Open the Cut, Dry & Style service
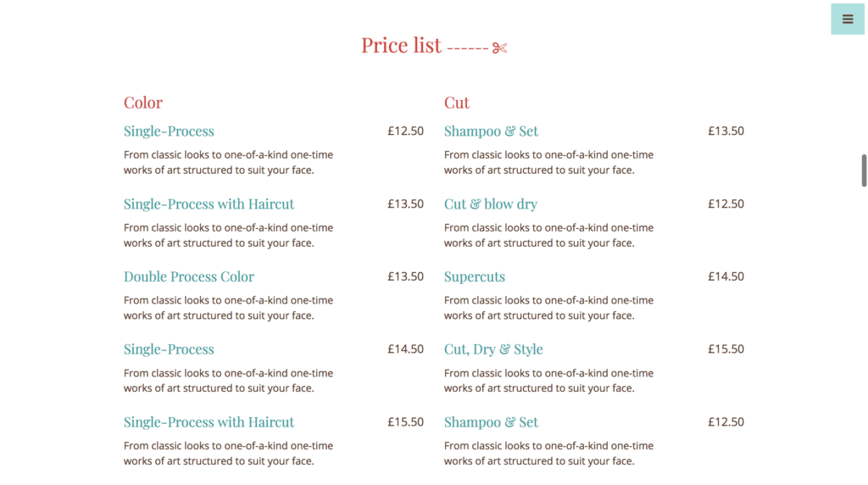 pyautogui.click(x=493, y=349)
